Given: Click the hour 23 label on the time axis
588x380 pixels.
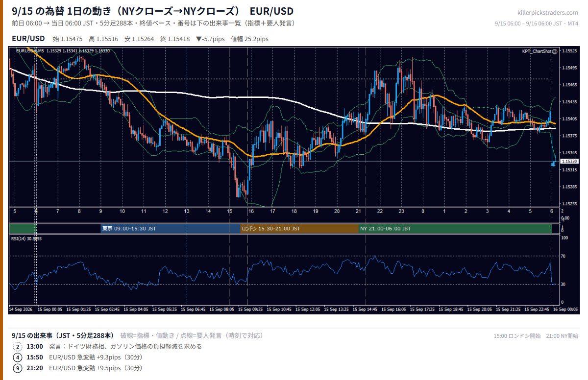Looking at the screenshot, I should [401, 211].
